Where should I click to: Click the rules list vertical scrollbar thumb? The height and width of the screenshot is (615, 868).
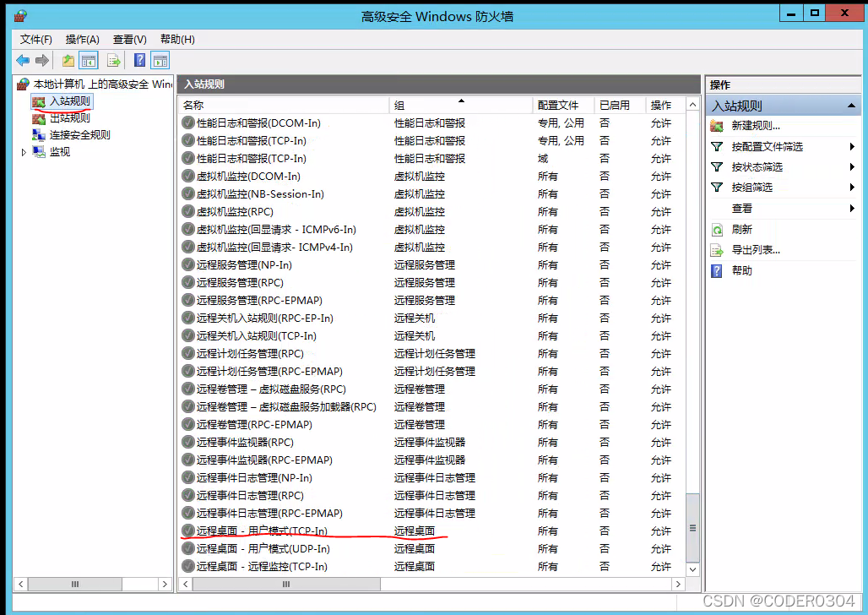[692, 527]
